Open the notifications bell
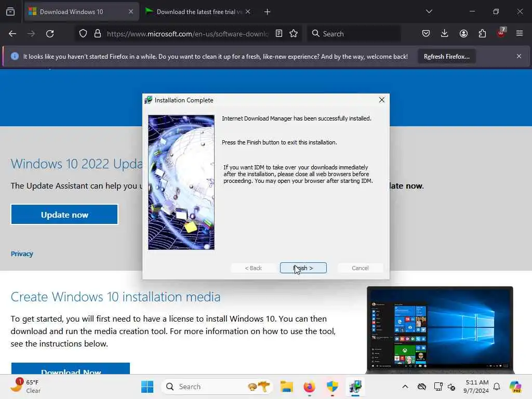The image size is (532, 399). point(497,387)
